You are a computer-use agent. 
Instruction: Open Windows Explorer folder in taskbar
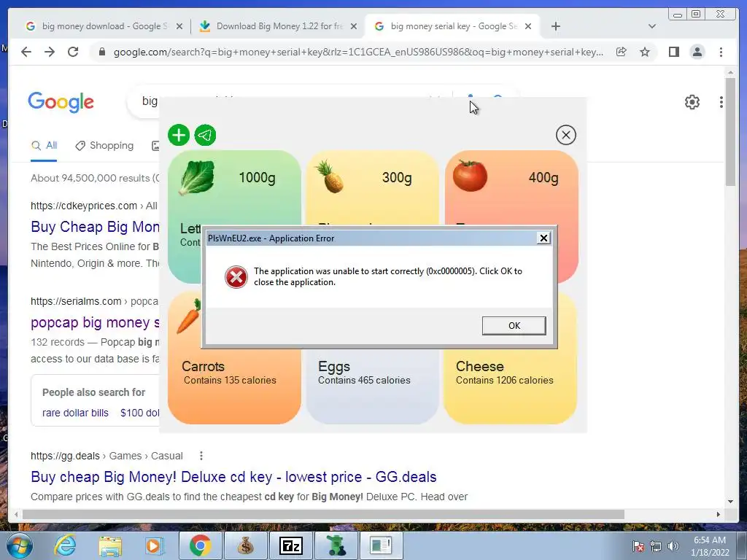pyautogui.click(x=110, y=546)
